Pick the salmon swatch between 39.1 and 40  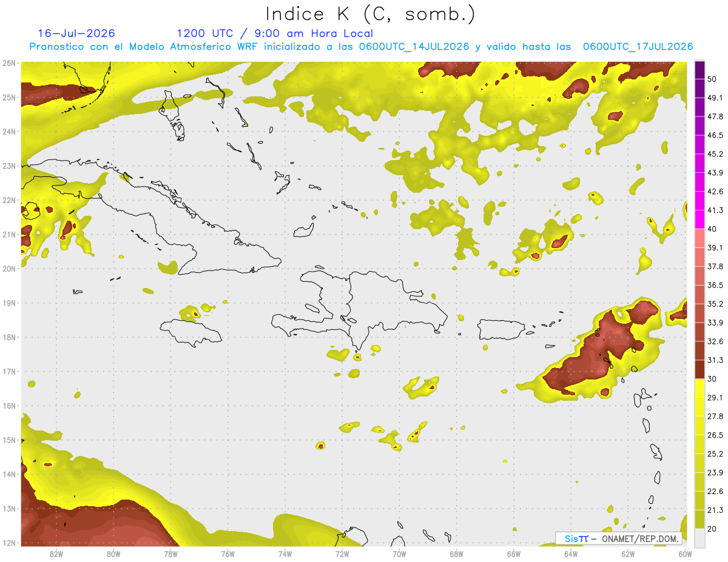(699, 238)
